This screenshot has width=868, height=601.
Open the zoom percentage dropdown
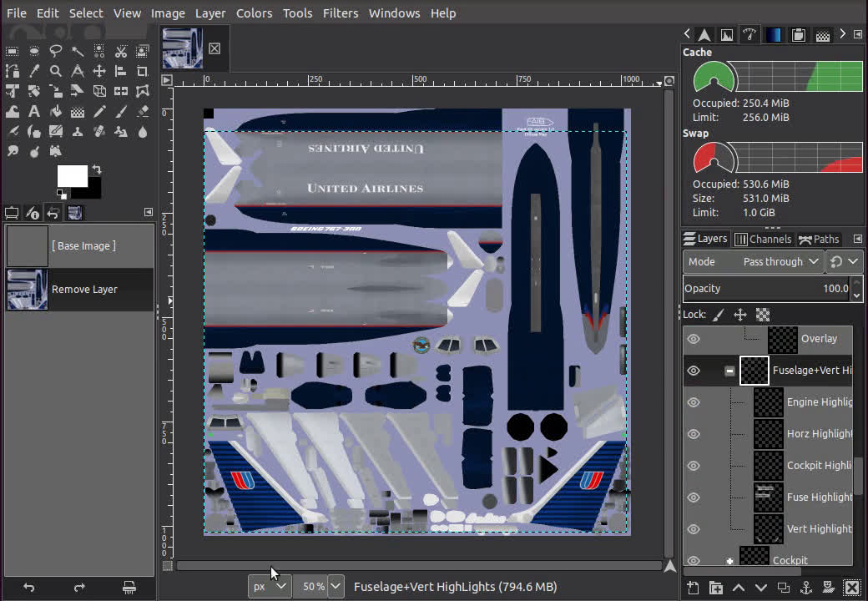[336, 586]
